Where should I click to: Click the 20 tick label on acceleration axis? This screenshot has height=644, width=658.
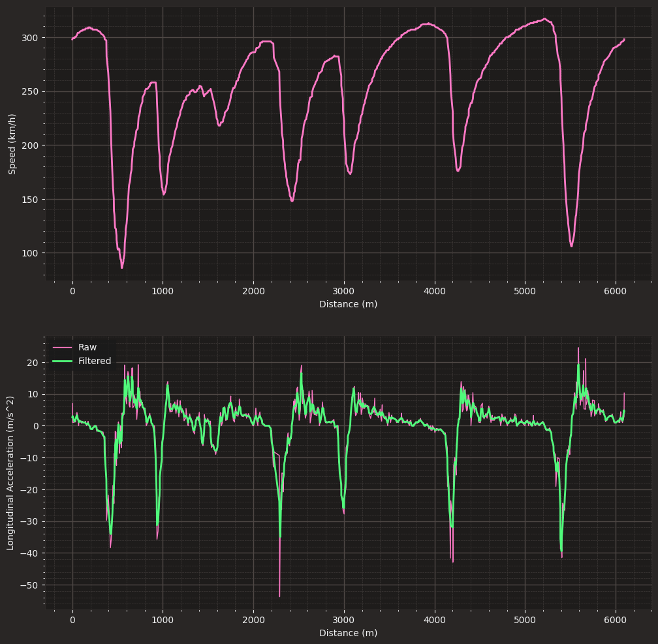pyautogui.click(x=33, y=363)
